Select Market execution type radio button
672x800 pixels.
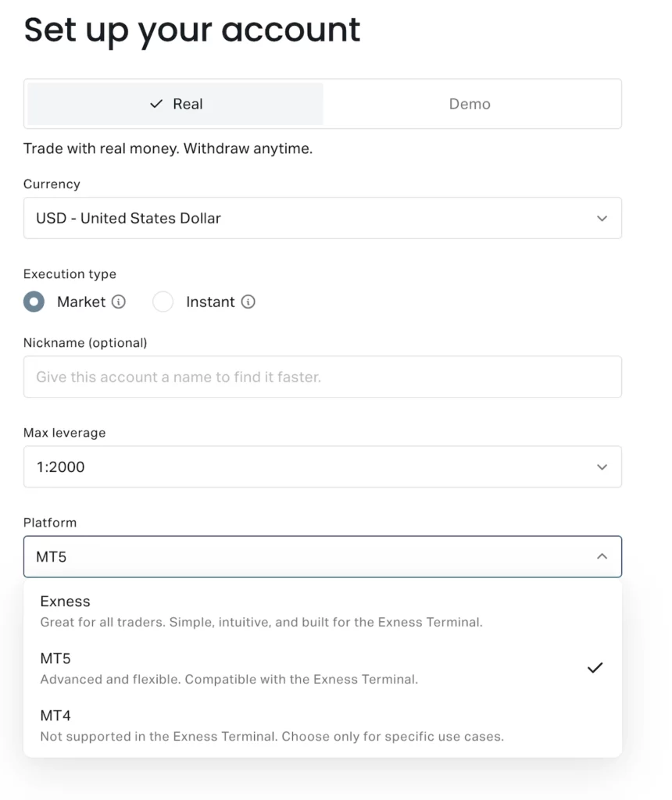(x=34, y=302)
